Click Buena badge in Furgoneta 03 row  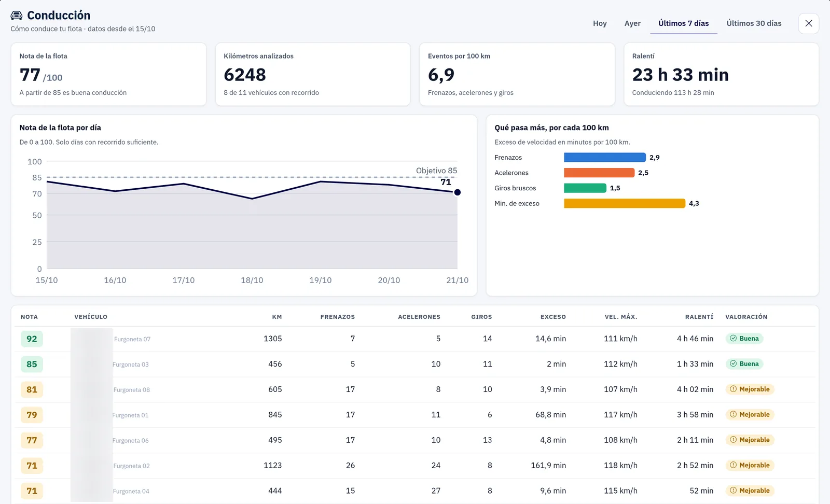[744, 364]
